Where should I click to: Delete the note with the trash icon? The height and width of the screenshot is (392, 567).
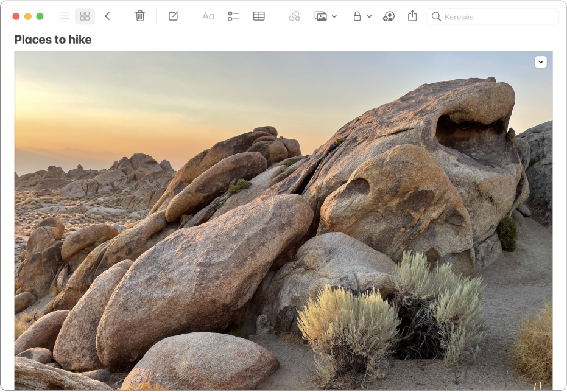coord(140,16)
